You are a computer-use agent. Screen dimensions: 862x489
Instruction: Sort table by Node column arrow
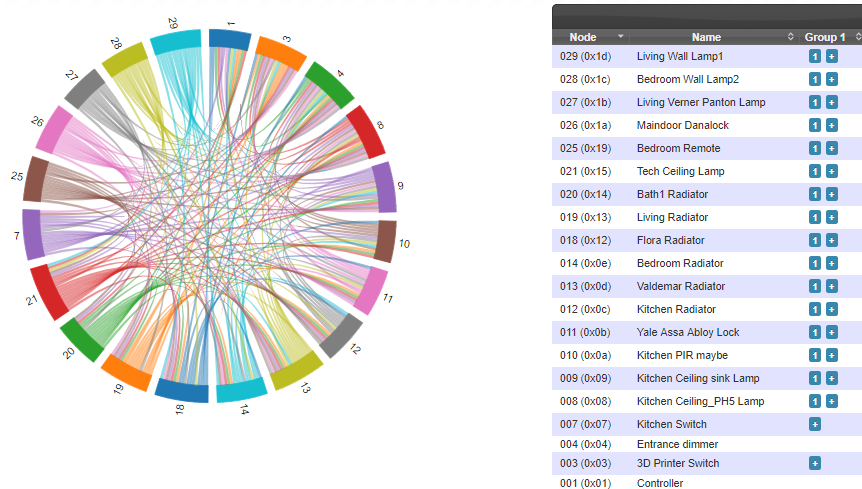pos(620,37)
